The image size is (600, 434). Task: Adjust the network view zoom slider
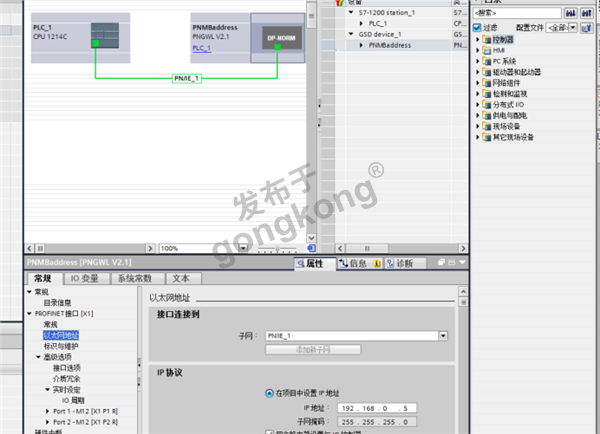coord(277,250)
